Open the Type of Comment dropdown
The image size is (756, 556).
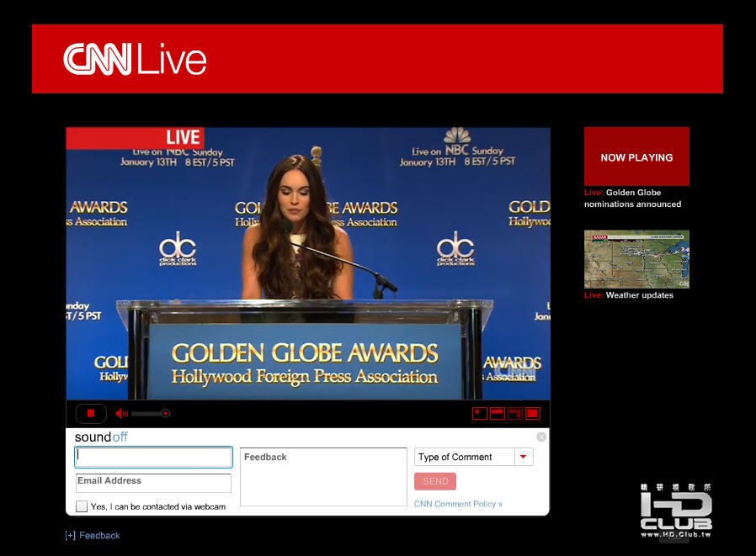(x=473, y=457)
